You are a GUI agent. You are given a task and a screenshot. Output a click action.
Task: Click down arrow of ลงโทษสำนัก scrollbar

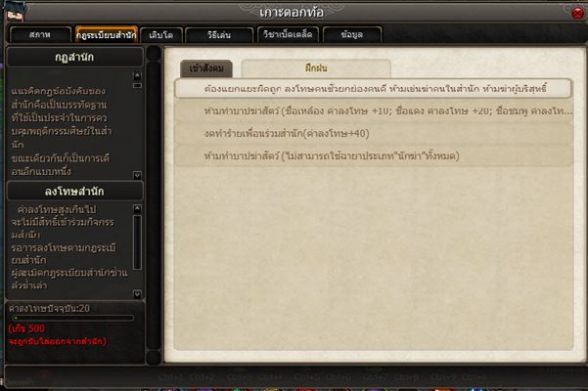pyautogui.click(x=137, y=294)
